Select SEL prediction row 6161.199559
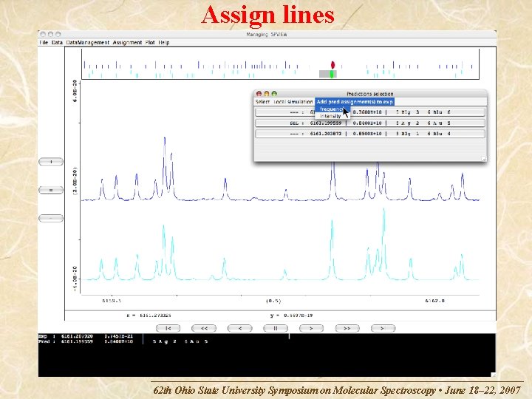The height and width of the screenshot is (399, 532). [370, 123]
